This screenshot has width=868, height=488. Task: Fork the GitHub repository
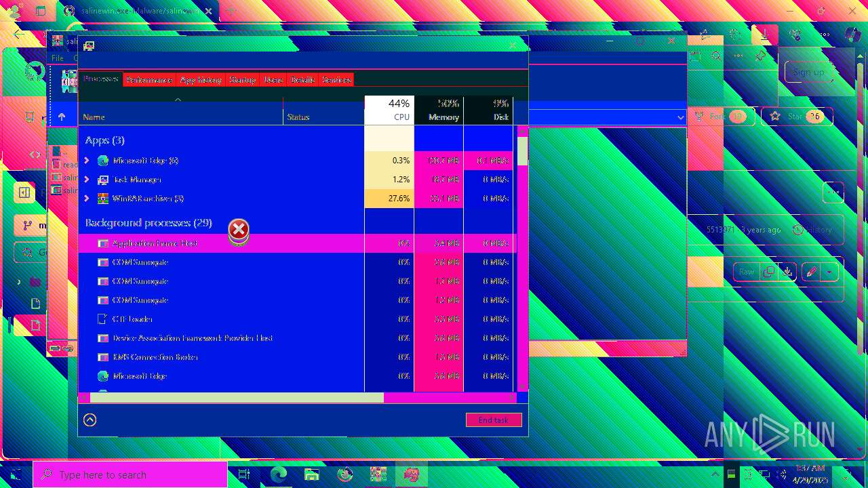click(x=723, y=117)
